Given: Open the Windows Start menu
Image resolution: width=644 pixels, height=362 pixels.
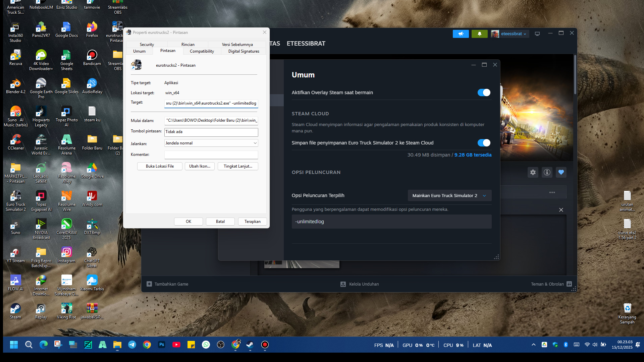Looking at the screenshot, I should click(14, 345).
